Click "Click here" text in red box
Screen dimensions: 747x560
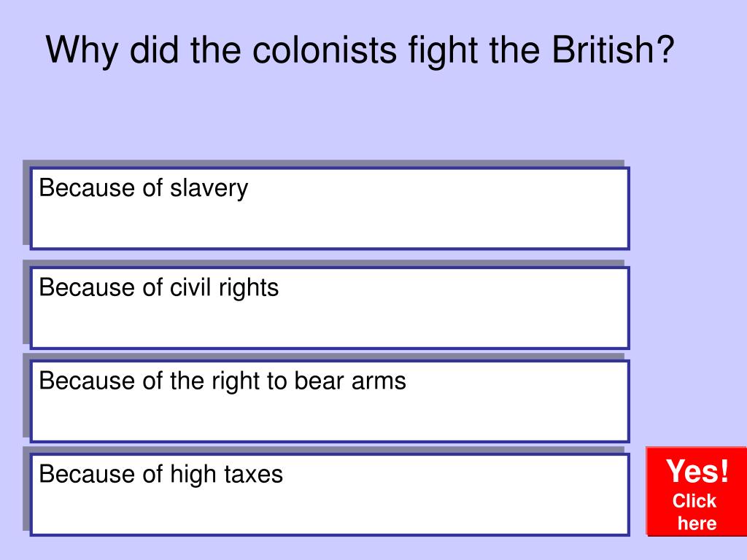point(695,512)
